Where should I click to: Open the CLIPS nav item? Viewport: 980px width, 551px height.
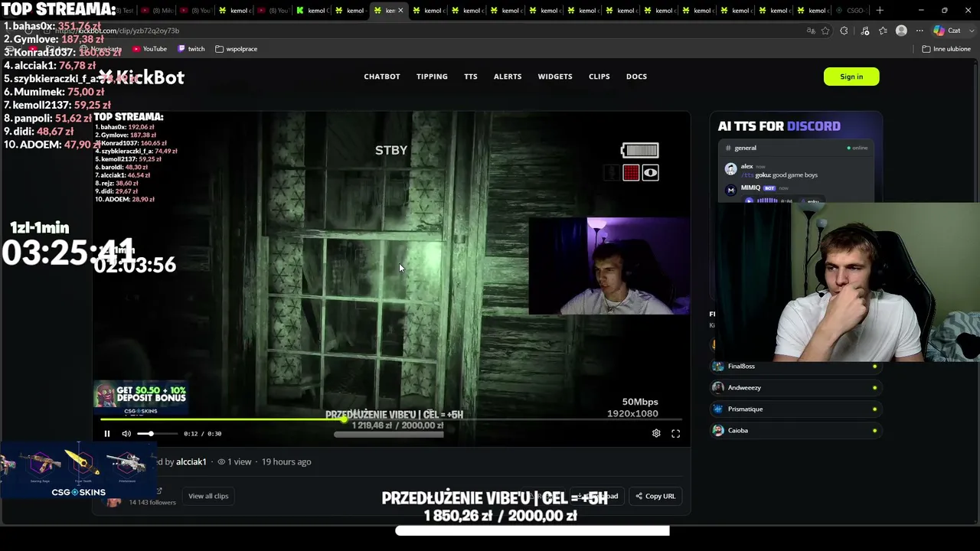599,77
